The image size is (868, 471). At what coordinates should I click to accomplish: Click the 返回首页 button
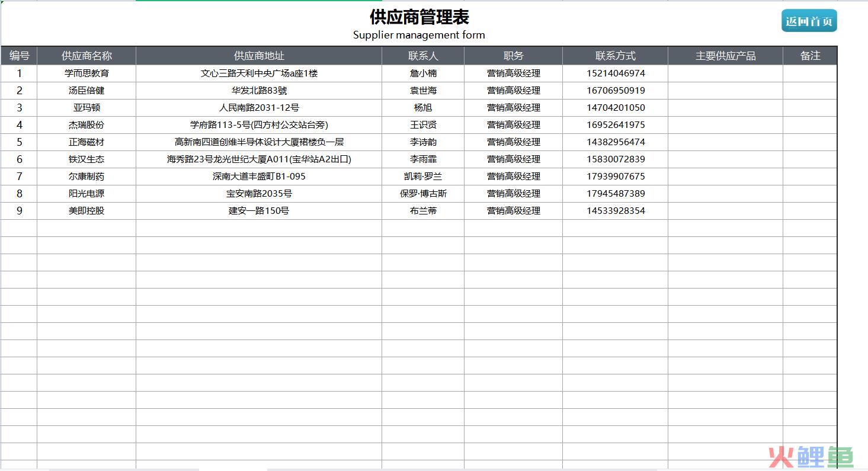809,21
